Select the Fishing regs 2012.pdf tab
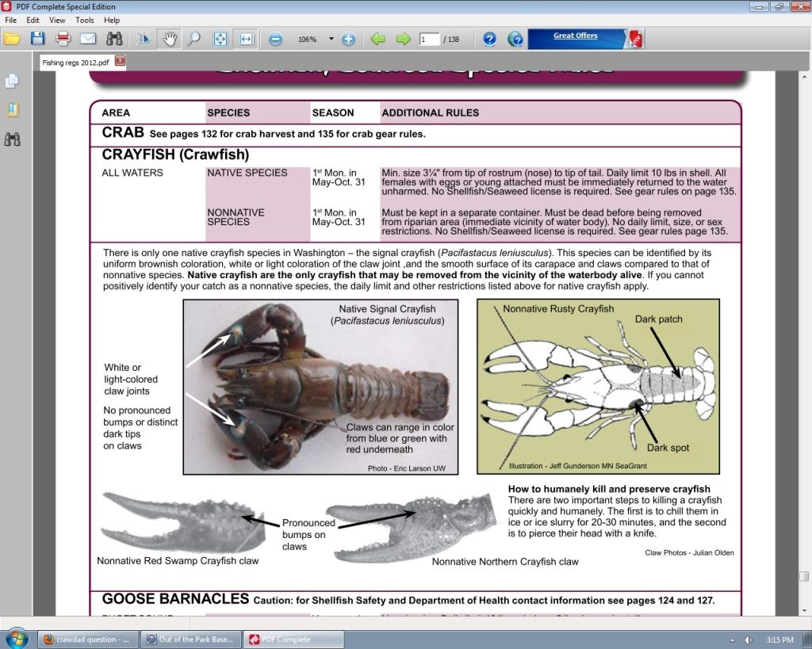 click(x=75, y=63)
